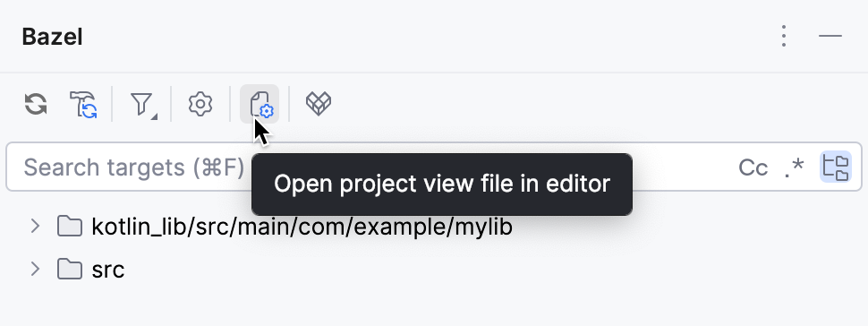The height and width of the screenshot is (326, 868).
Task: Click the Resync project icon
Action: [36, 104]
